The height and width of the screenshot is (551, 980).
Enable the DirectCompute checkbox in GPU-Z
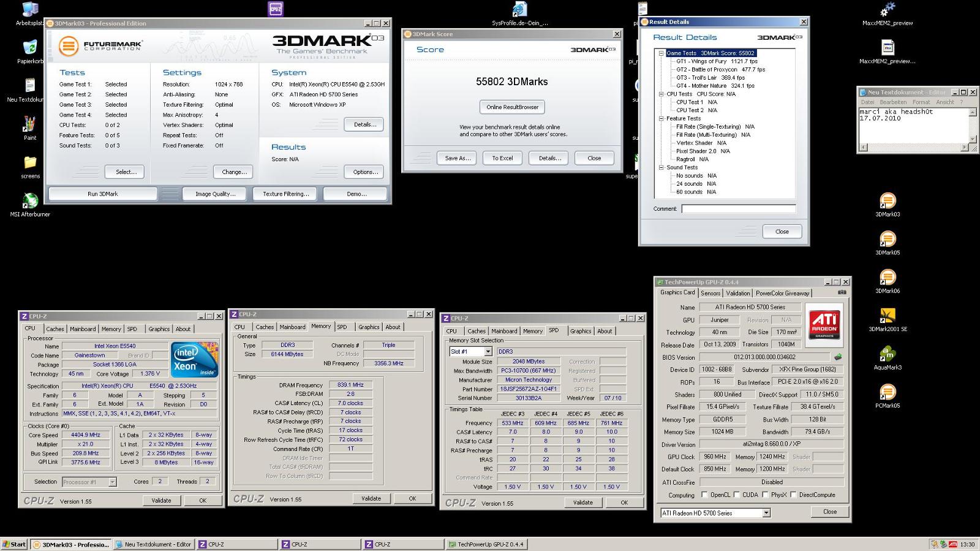coord(794,495)
